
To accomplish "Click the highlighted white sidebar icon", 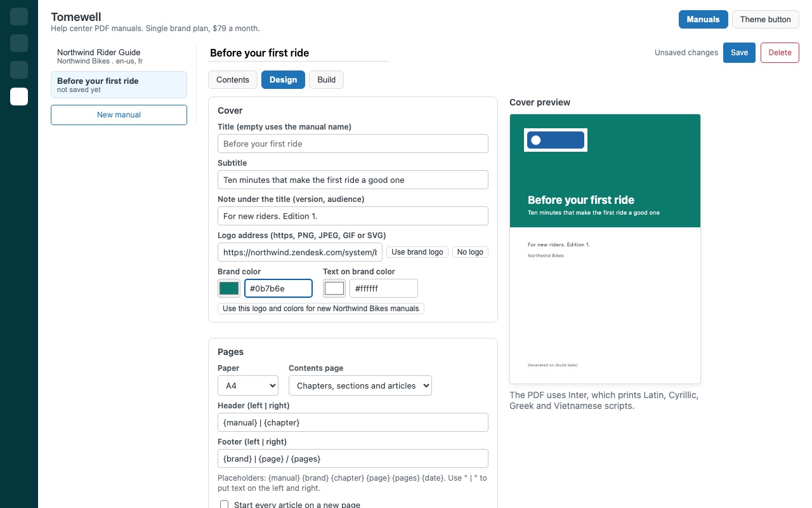I will tap(19, 97).
